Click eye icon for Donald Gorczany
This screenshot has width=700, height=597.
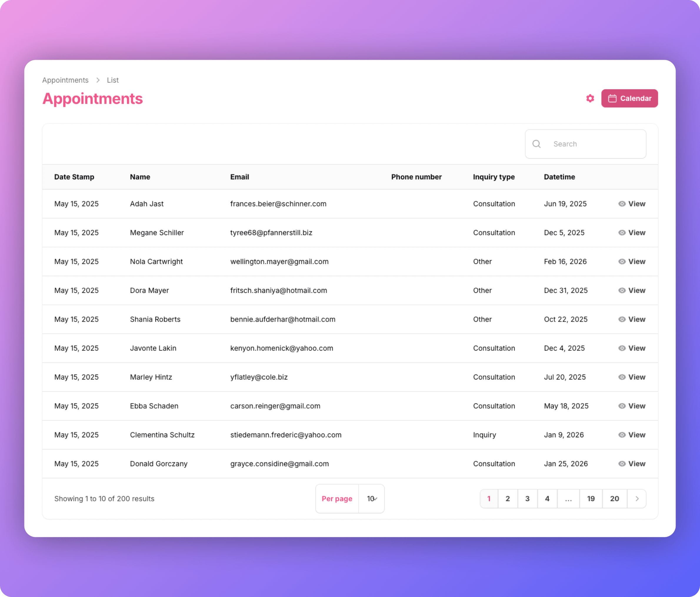click(x=622, y=464)
